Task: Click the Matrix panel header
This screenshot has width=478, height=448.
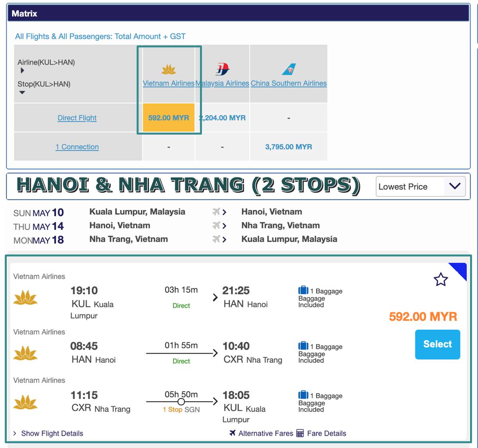Action: pos(238,13)
